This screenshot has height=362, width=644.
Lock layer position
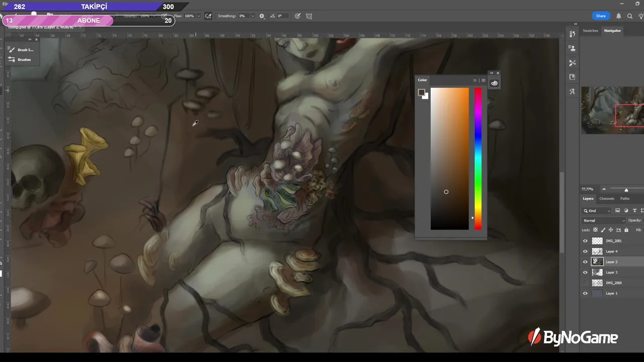(x=611, y=230)
